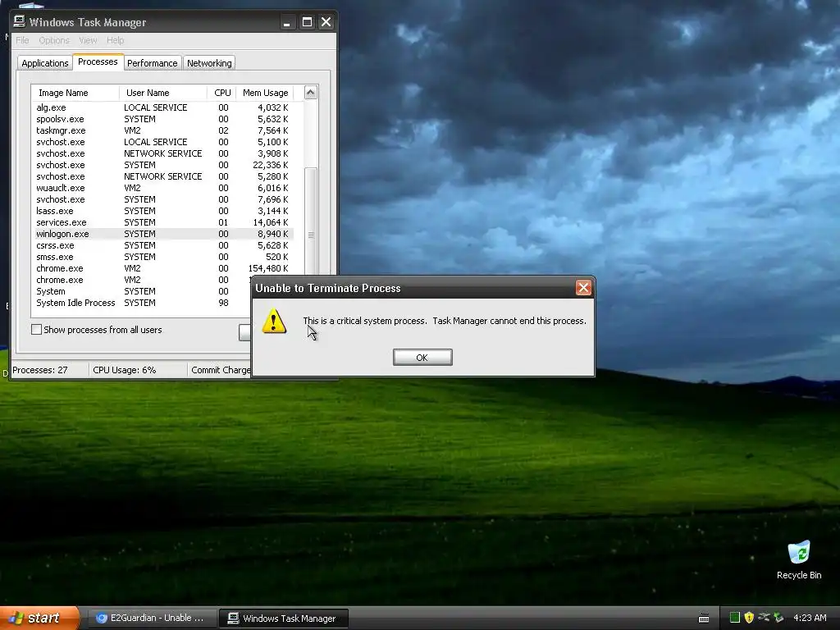Image resolution: width=840 pixels, height=630 pixels.
Task: Click the Safely Remove Hardware tray icon
Action: (764, 618)
